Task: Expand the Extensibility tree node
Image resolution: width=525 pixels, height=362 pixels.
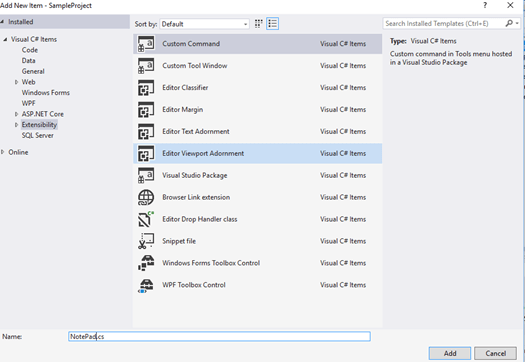Action: 16,125
